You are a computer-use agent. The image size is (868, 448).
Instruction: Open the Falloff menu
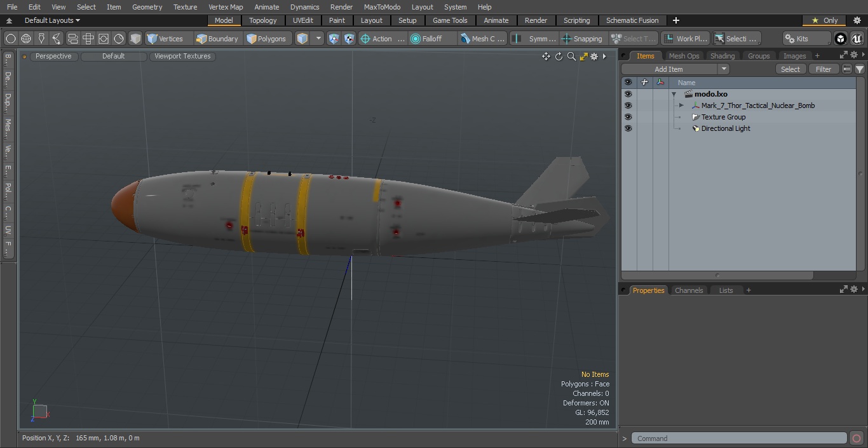coord(432,39)
